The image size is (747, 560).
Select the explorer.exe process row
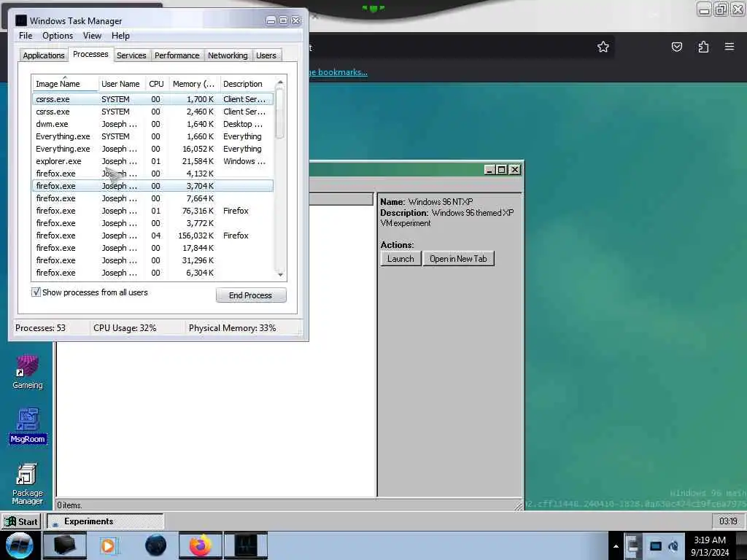pyautogui.click(x=152, y=161)
